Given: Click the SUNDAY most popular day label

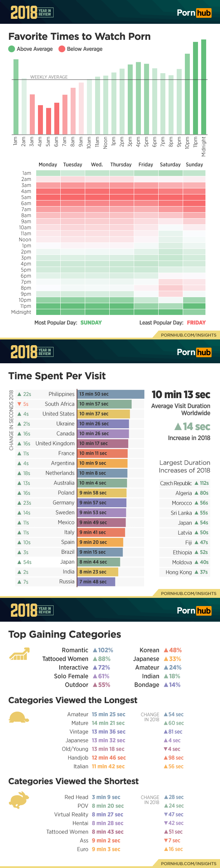Looking at the screenshot, I should [x=91, y=323].
